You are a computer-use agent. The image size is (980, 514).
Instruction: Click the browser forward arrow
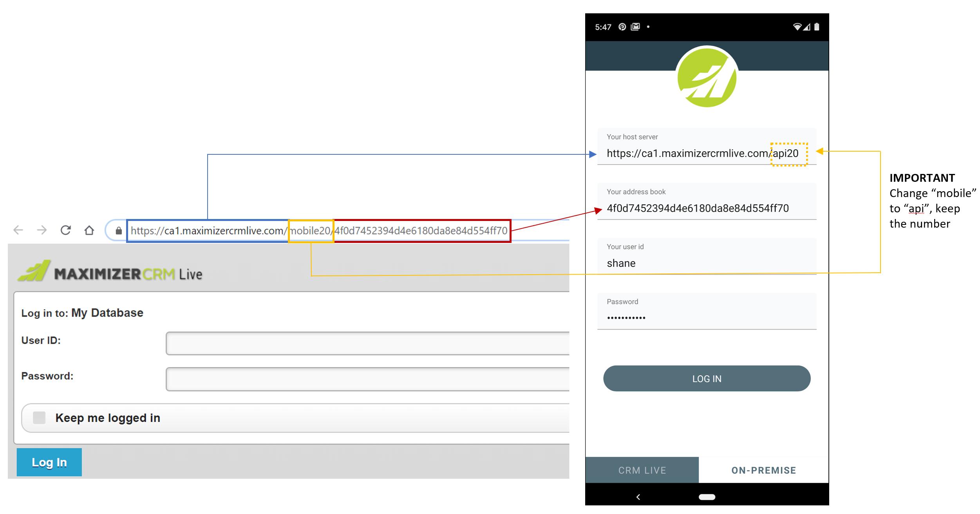coord(42,230)
